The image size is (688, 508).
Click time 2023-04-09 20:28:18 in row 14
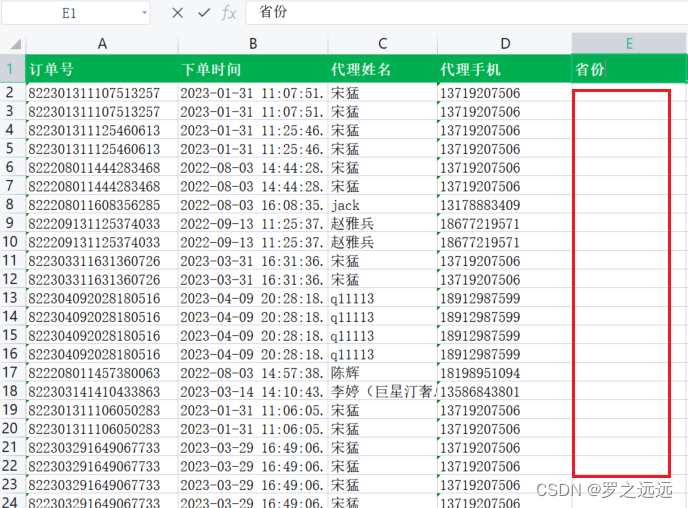tap(253, 317)
